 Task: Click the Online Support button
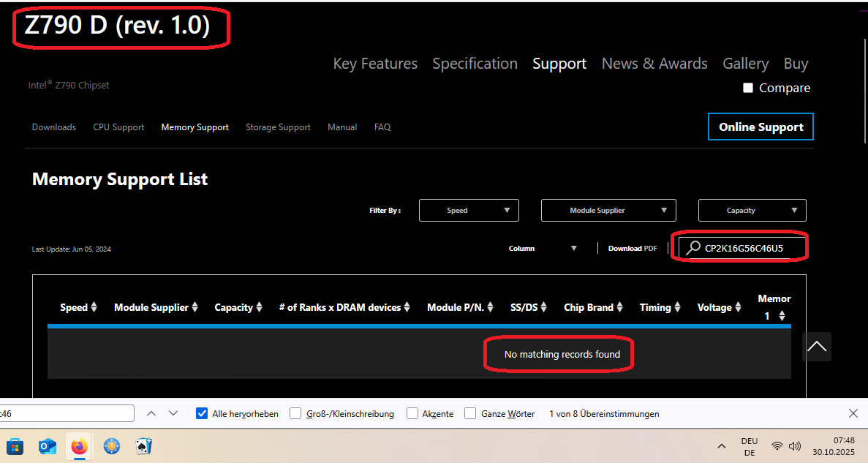pyautogui.click(x=761, y=127)
